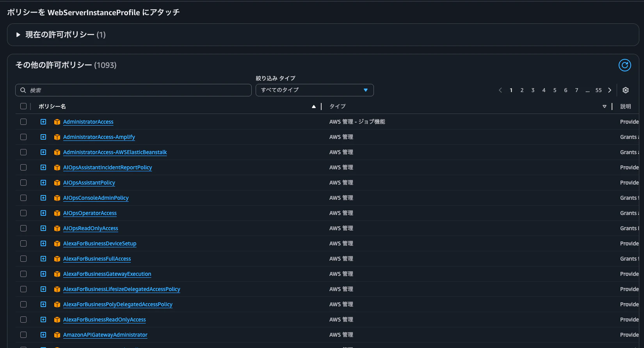This screenshot has height=348, width=644.
Task: Check the AlexaForBusinessGatewayExecution checkbox
Action: (x=23, y=274)
